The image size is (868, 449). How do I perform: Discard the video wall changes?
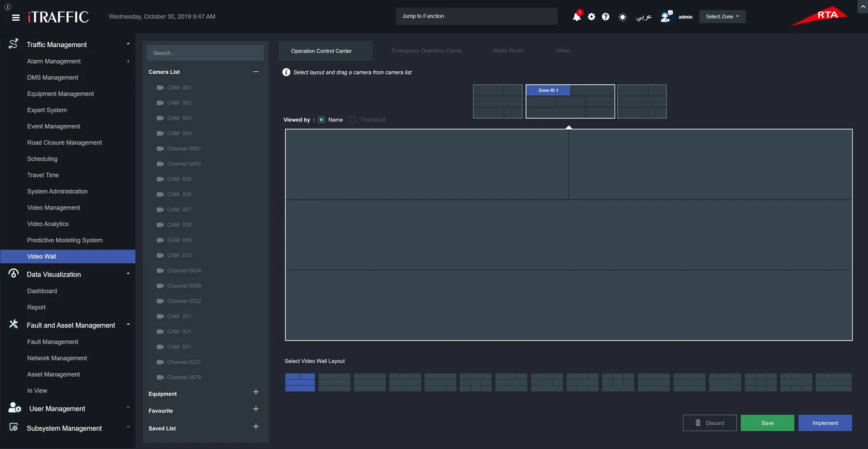click(709, 423)
